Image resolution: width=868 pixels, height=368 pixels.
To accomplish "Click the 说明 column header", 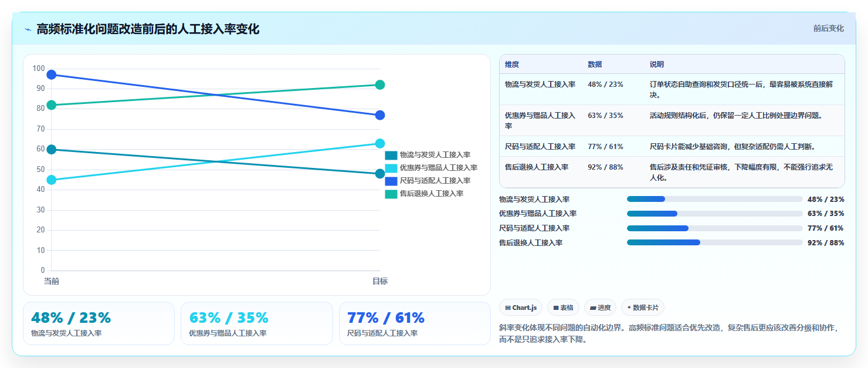I will 657,65.
